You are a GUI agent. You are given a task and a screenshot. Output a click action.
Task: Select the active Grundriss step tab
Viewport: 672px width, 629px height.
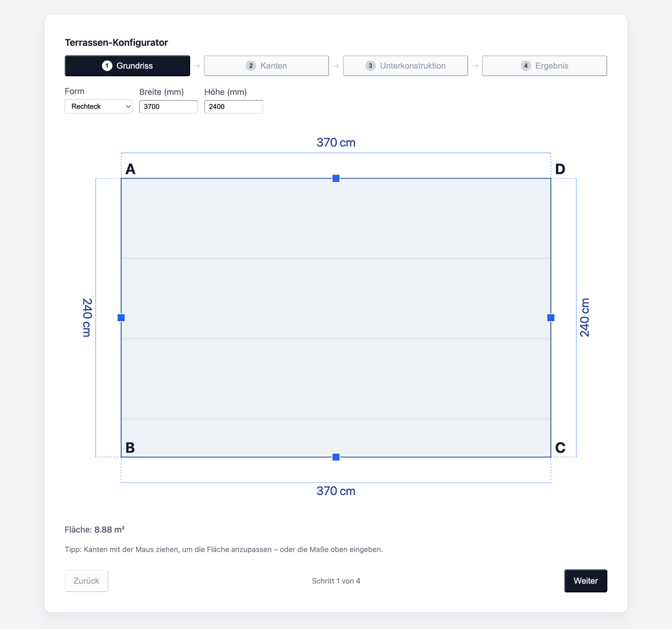(128, 66)
